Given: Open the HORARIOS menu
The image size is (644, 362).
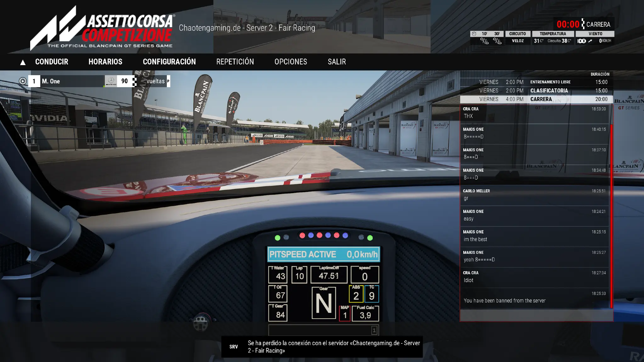Looking at the screenshot, I should click(x=105, y=62).
